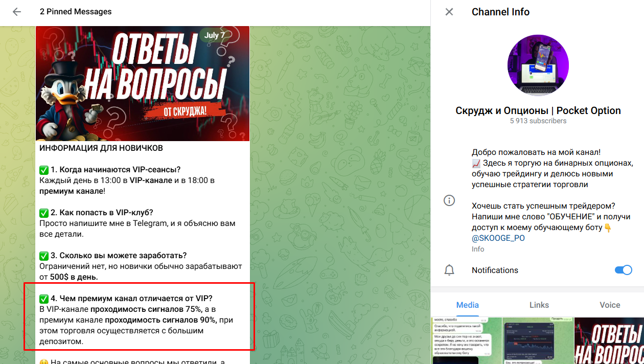Viewport: 644px width, 364px height.
Task: Click the info circle icon
Action: (449, 200)
